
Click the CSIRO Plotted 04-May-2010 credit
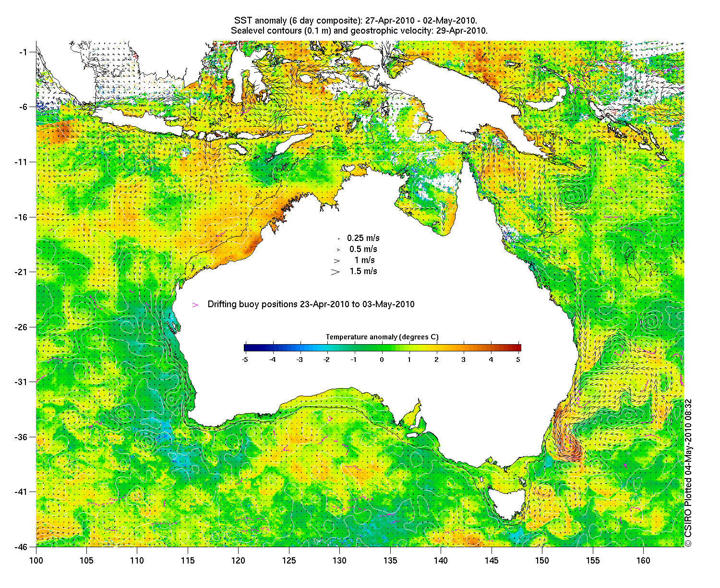click(688, 472)
